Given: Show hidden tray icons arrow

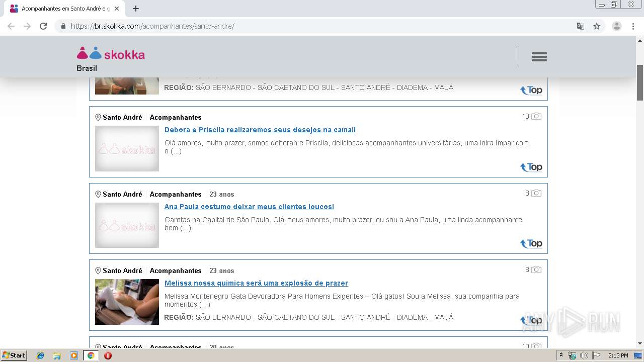Looking at the screenshot, I should click(x=561, y=355).
